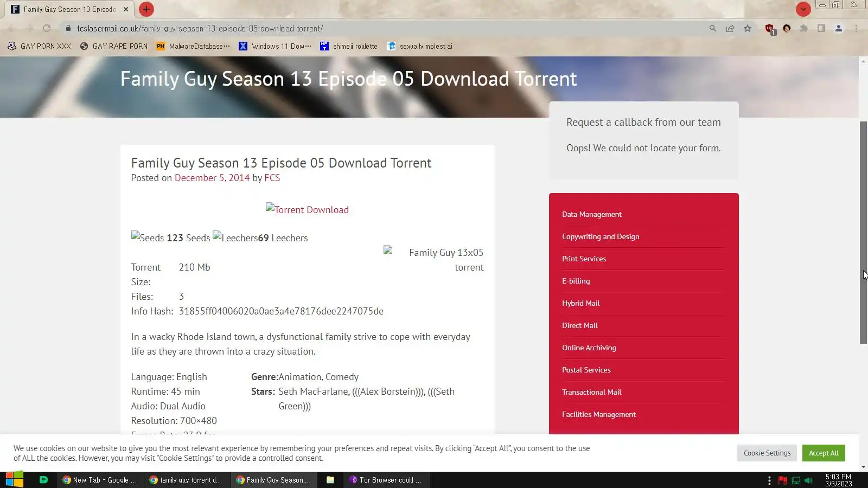Open the network tray icon
Viewport: 868px width, 488px height.
pyautogui.click(x=796, y=480)
